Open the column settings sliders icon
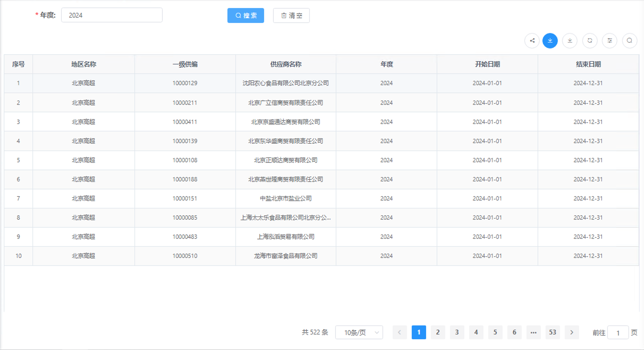Screen dimensions: 644x350 tap(610, 41)
